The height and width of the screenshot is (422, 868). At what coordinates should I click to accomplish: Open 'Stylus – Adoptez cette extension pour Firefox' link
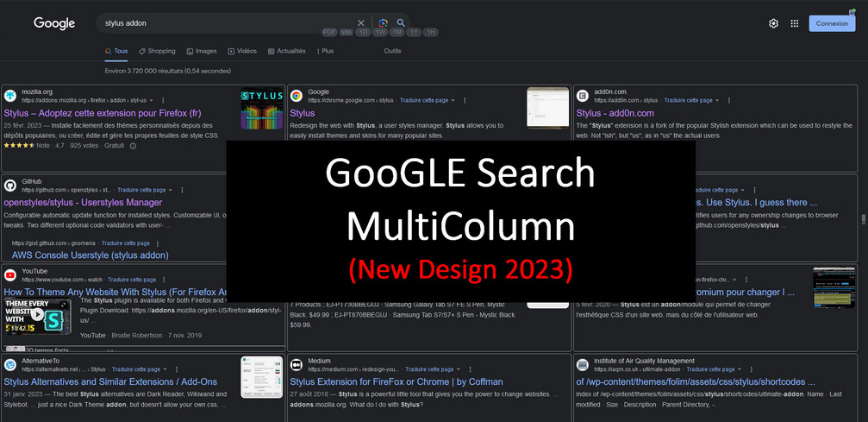103,113
